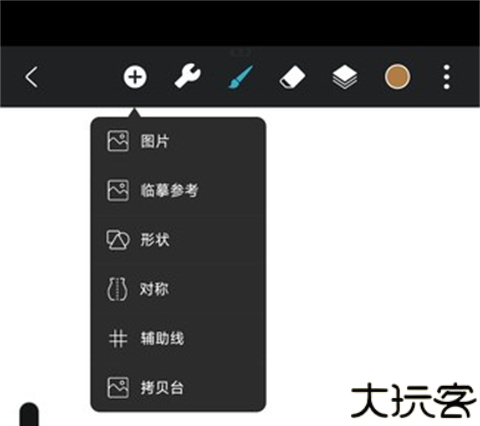Click the picture icon beside 临摹参考

(118, 190)
